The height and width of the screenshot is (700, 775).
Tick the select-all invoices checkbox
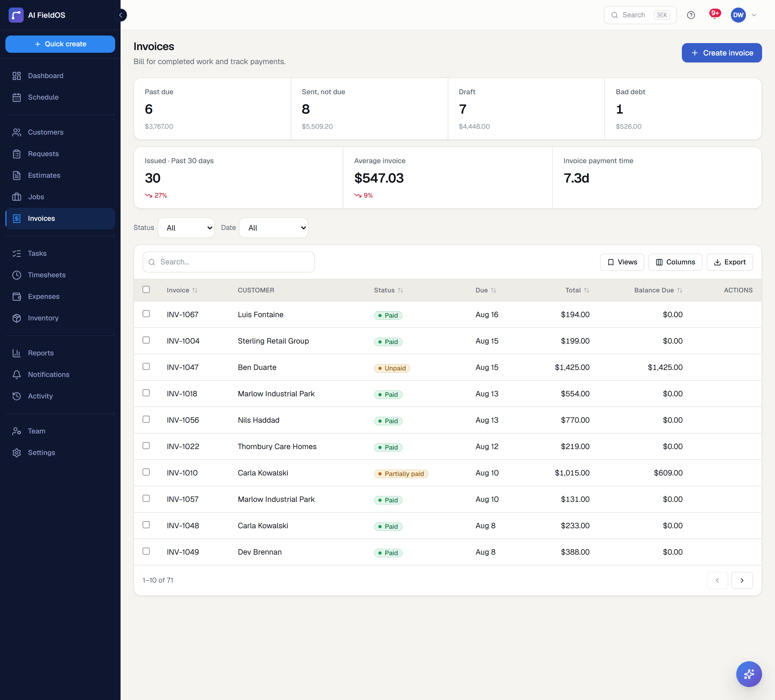[x=146, y=290]
